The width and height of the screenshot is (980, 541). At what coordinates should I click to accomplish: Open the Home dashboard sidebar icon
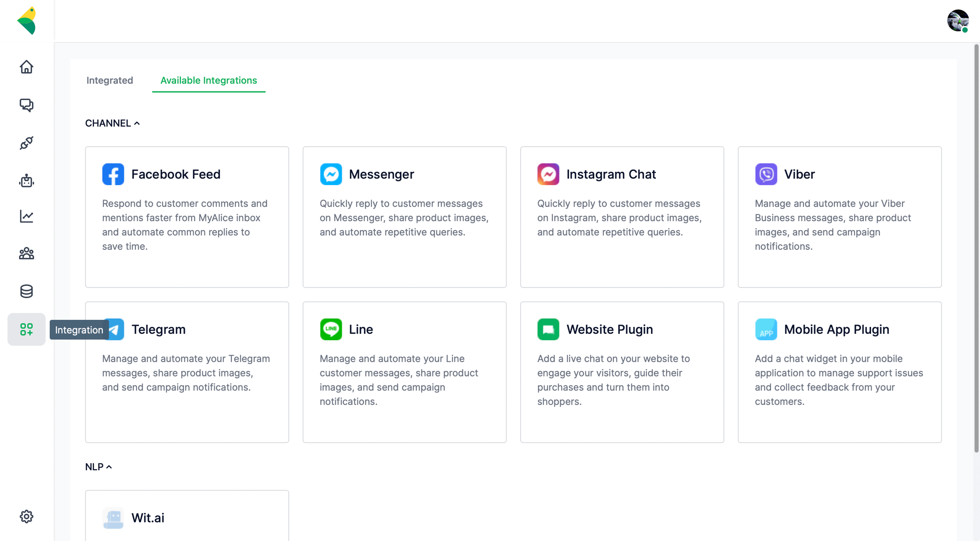pos(26,67)
